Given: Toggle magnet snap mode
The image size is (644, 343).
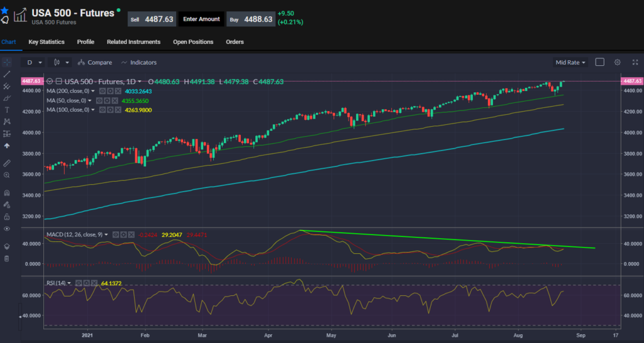Looking at the screenshot, I should (7, 192).
